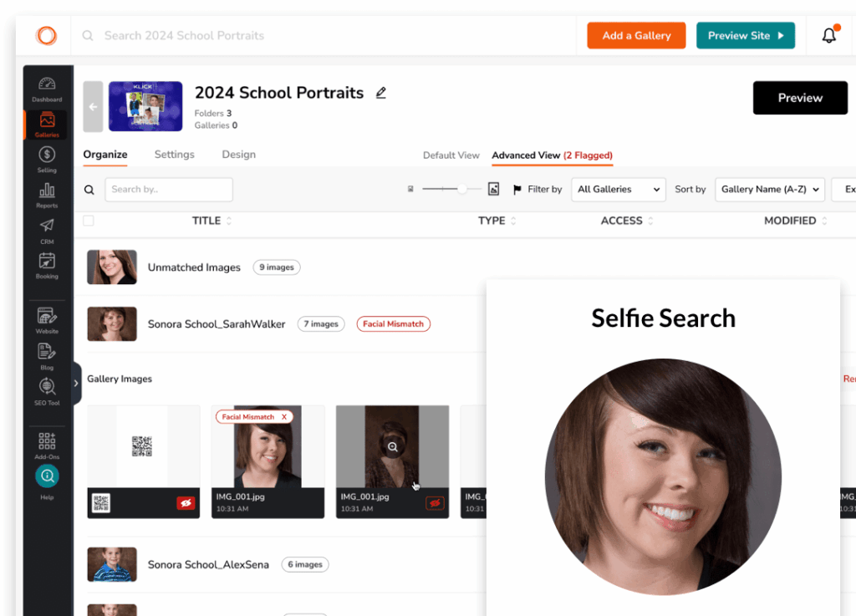856x616 pixels.
Task: Click the Add a Gallery button
Action: coord(636,35)
